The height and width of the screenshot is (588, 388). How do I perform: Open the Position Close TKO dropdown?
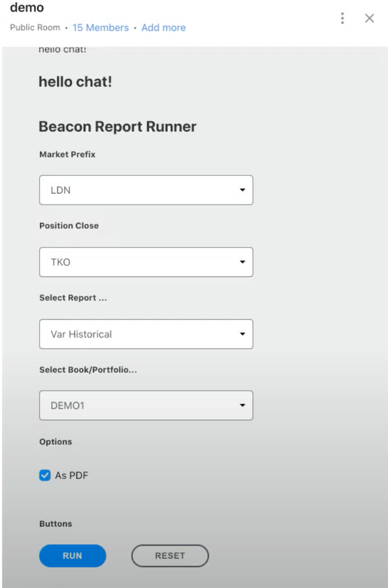pyautogui.click(x=146, y=262)
